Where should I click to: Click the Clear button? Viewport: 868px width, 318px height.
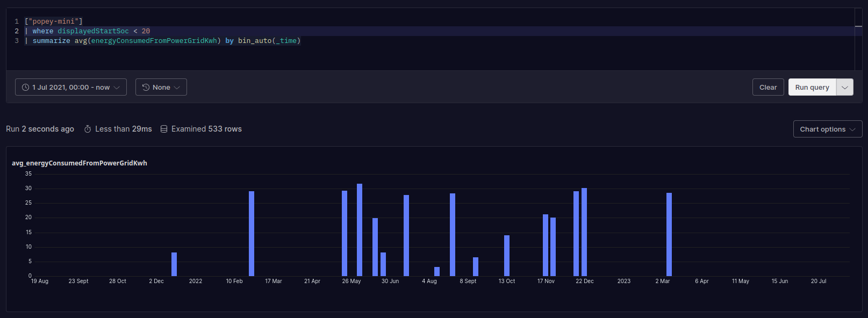click(x=768, y=87)
